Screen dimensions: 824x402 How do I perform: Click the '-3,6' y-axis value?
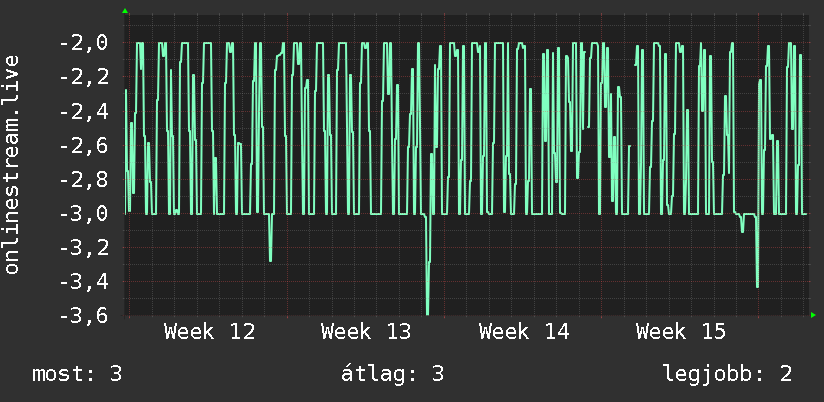pyautogui.click(x=84, y=316)
